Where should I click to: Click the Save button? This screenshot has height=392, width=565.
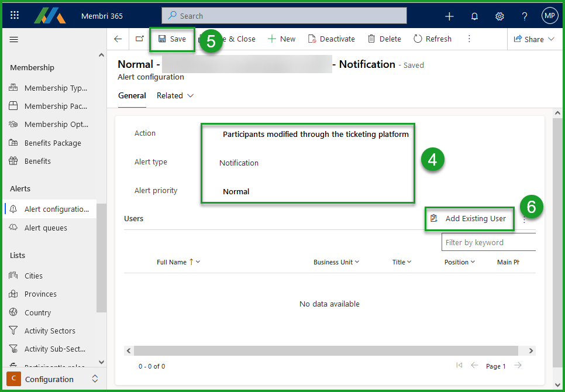click(172, 39)
